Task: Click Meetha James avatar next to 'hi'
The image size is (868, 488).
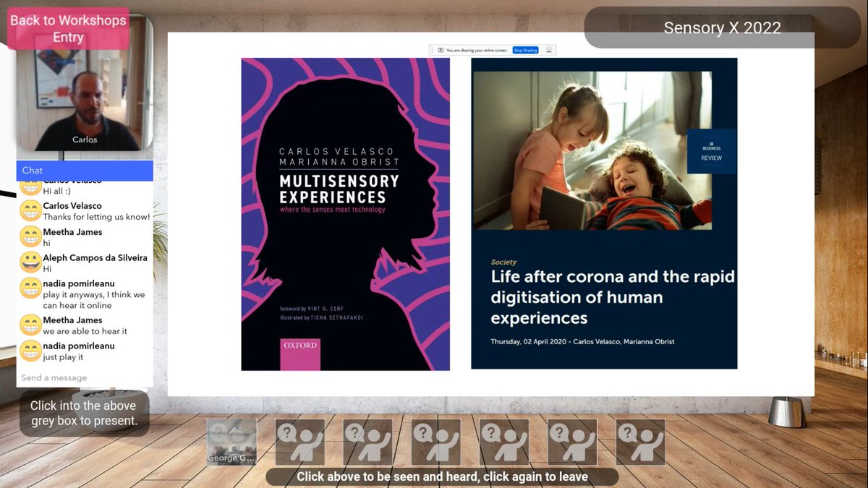Action: 30,237
